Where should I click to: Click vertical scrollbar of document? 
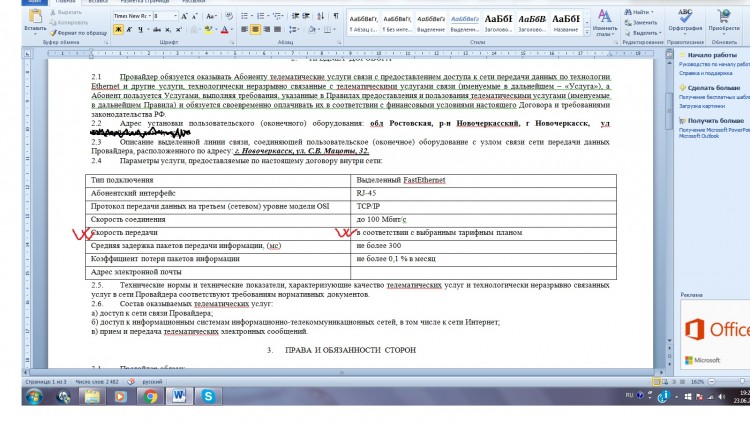point(669,112)
